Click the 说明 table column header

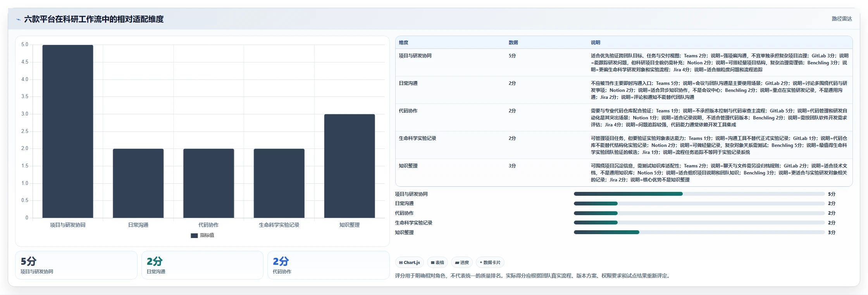[x=596, y=43]
